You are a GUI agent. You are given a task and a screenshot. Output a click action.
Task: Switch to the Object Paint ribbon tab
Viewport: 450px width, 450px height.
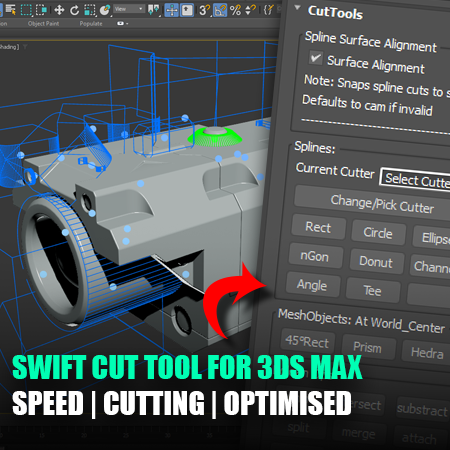(x=43, y=24)
